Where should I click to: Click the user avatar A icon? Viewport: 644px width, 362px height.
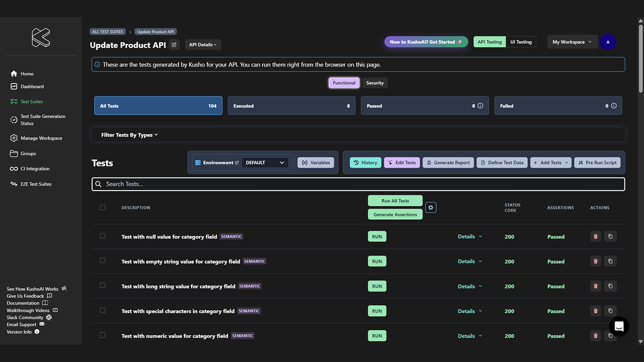point(608,42)
